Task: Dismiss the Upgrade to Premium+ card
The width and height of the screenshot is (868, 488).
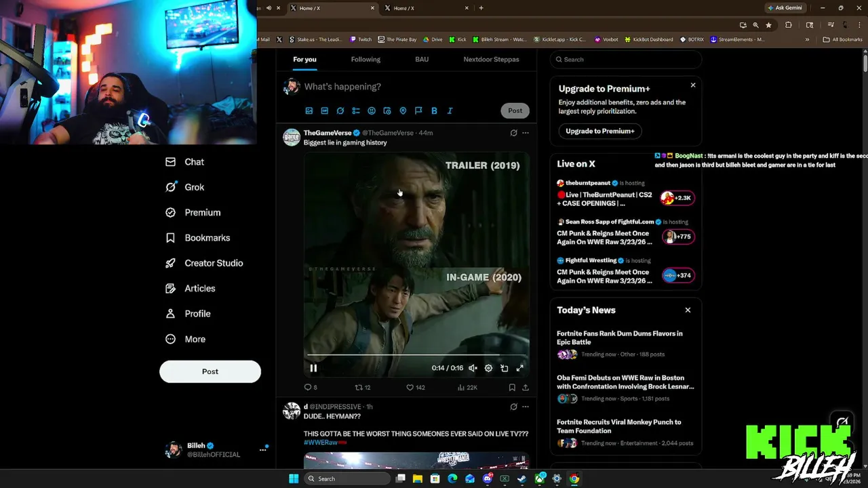Action: pyautogui.click(x=693, y=85)
